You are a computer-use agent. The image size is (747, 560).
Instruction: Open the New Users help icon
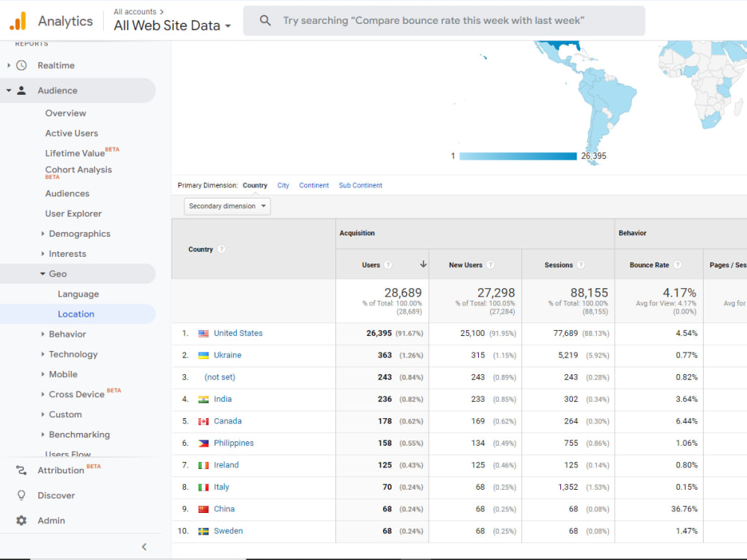point(490,265)
